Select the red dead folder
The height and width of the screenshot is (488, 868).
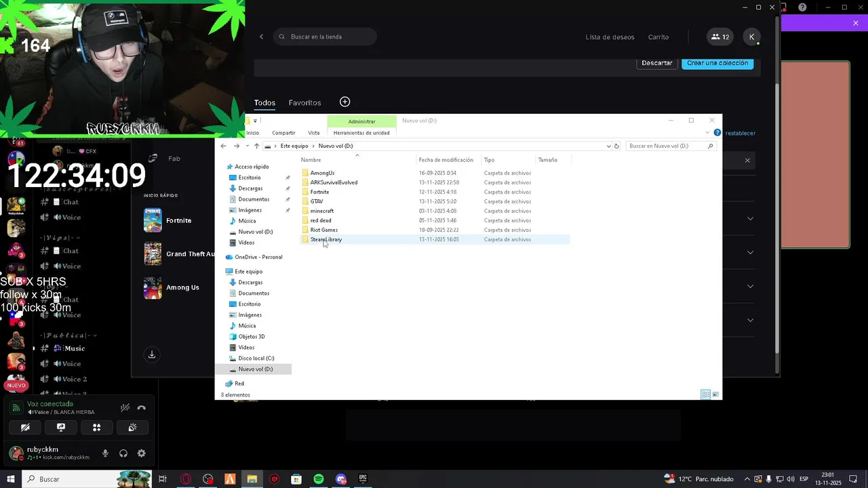[321, 220]
